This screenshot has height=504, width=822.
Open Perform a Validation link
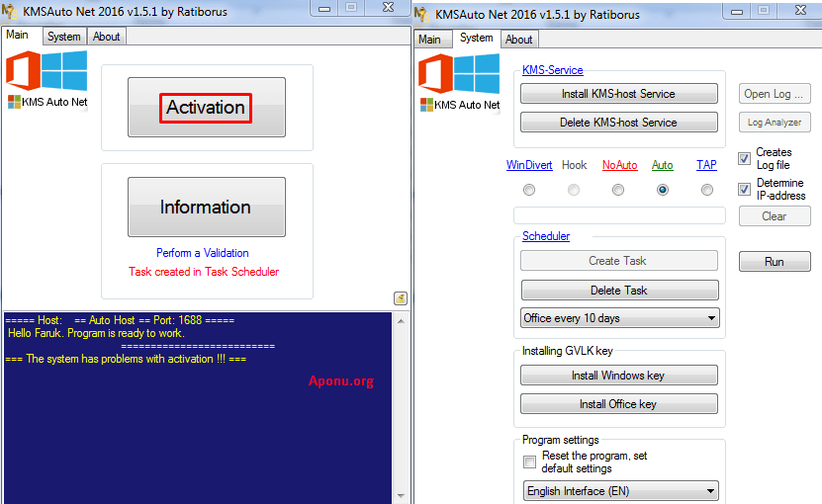click(x=203, y=253)
